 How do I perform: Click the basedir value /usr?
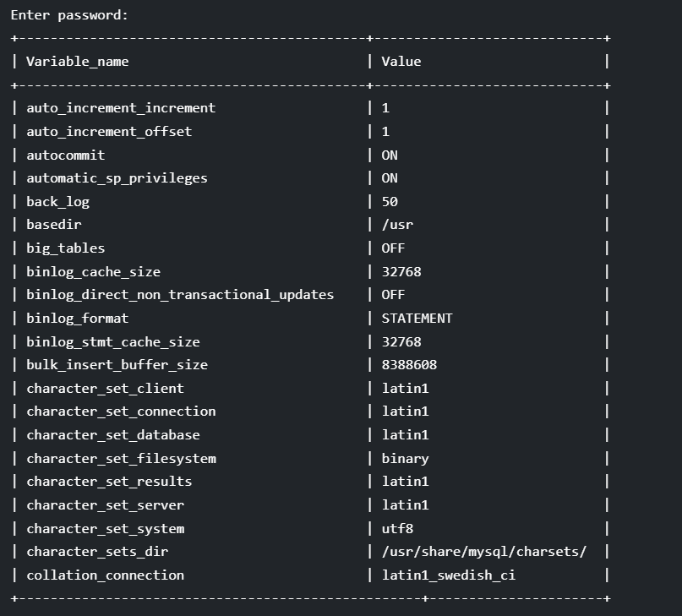[x=397, y=225]
